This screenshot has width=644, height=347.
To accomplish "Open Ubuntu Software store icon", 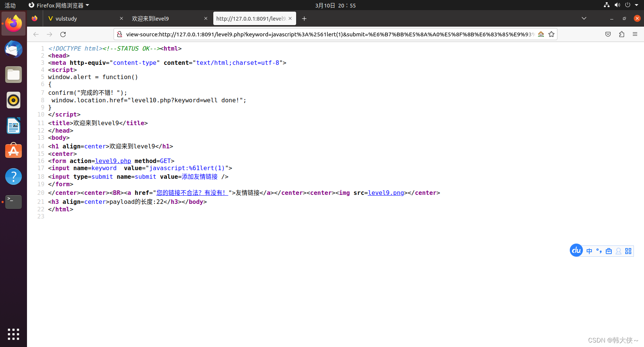I will [x=13, y=151].
